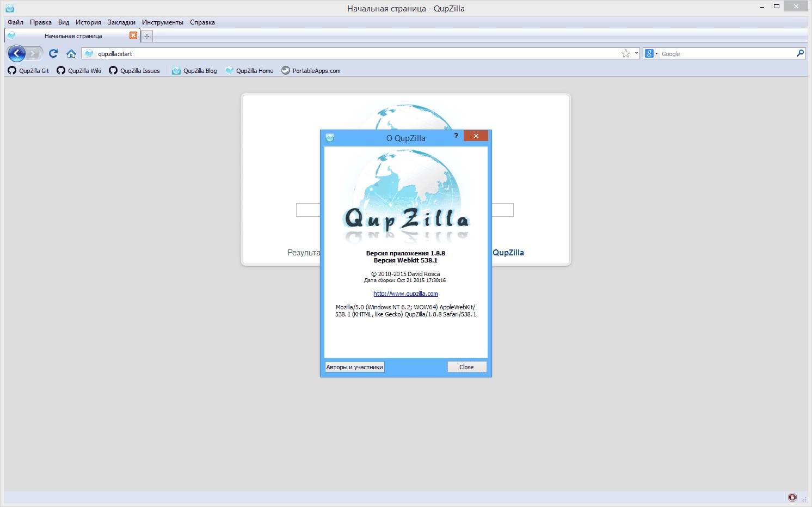Open the Инструменты menu
This screenshot has height=507, width=812.
163,22
